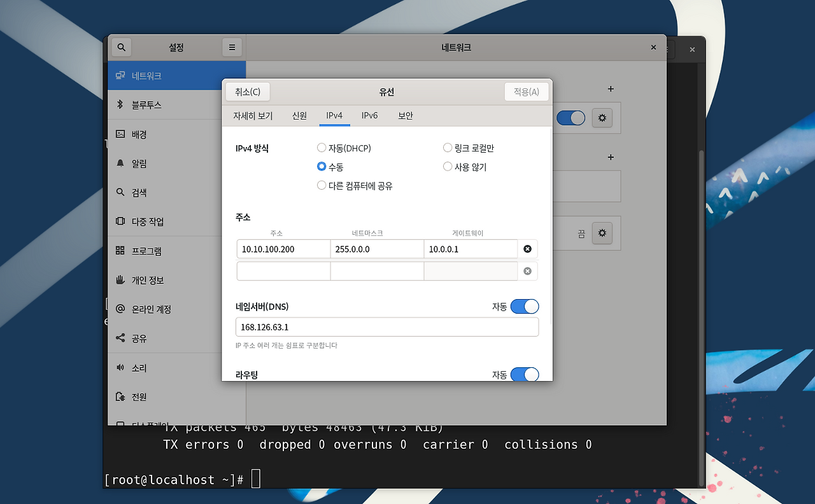Image resolution: width=815 pixels, height=504 pixels.
Task: Open 전원 settings in sidebar
Action: pos(176,397)
